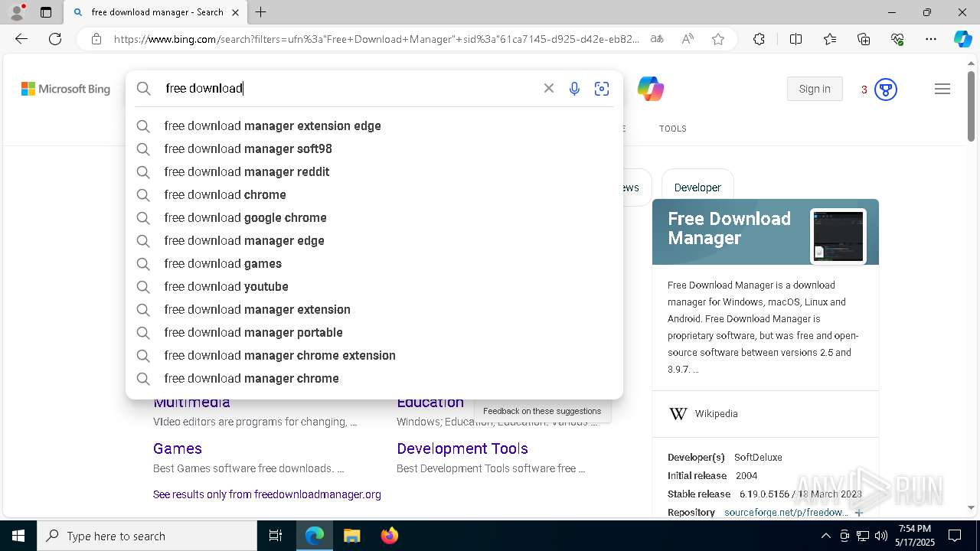Go to Microsoft Bing home logo
The width and height of the screenshot is (980, 551).
(x=66, y=89)
